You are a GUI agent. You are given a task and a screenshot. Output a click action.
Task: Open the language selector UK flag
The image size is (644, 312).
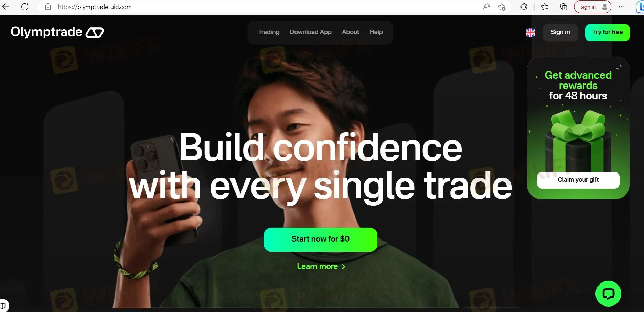click(x=530, y=33)
